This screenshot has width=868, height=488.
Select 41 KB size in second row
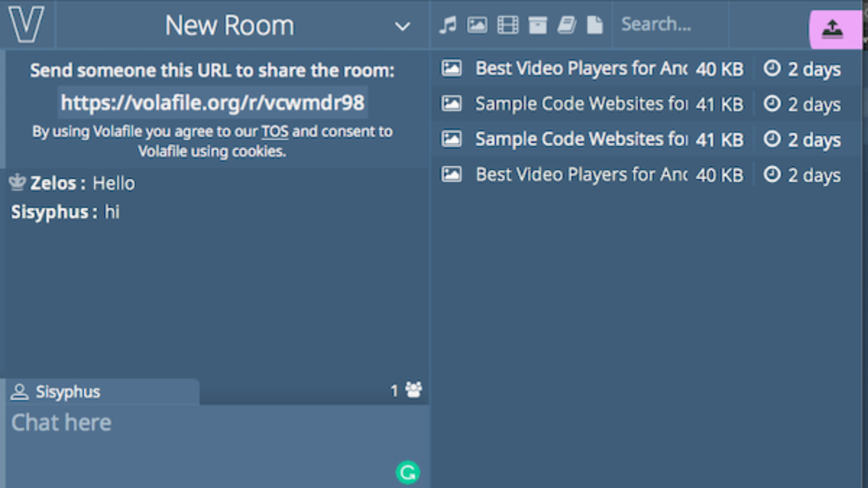719,105
